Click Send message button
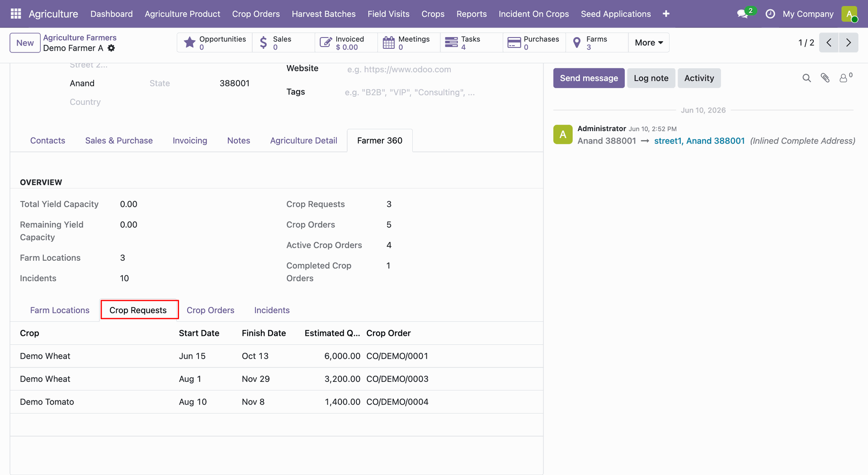 (589, 78)
